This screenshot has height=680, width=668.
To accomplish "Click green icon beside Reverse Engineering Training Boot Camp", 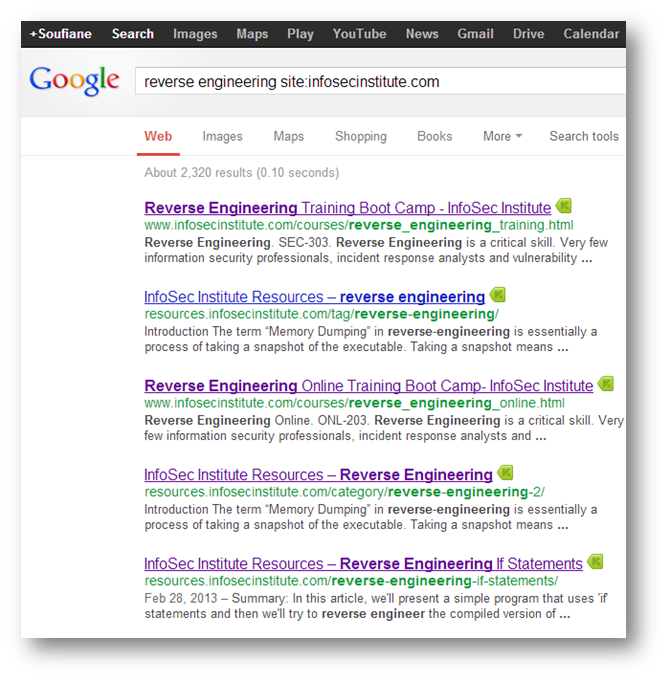I will point(564,207).
